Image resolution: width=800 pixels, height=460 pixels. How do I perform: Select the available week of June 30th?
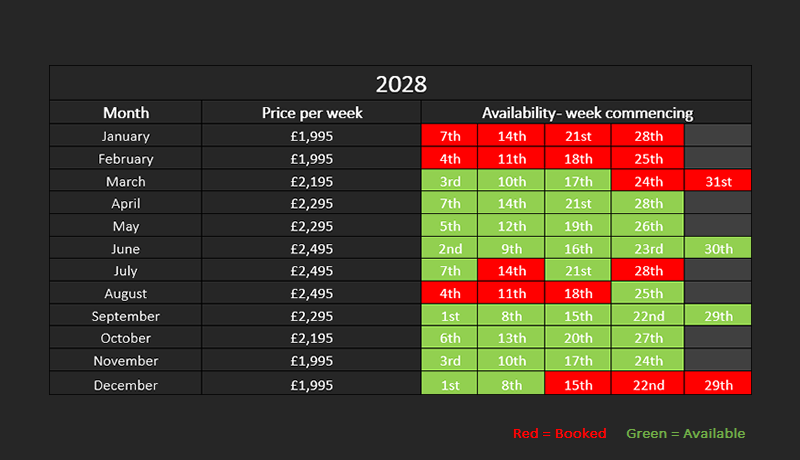(717, 249)
